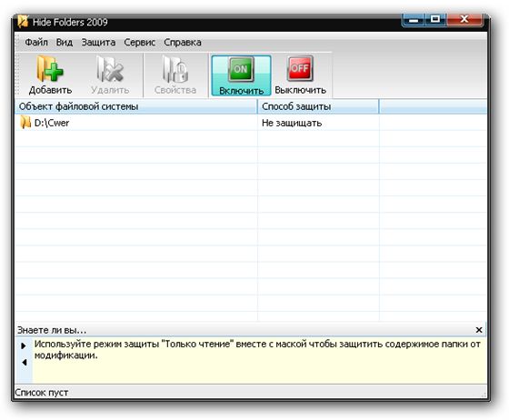Screen dimensions: 509x420
Task: Open the Защита menu
Action: tap(98, 42)
